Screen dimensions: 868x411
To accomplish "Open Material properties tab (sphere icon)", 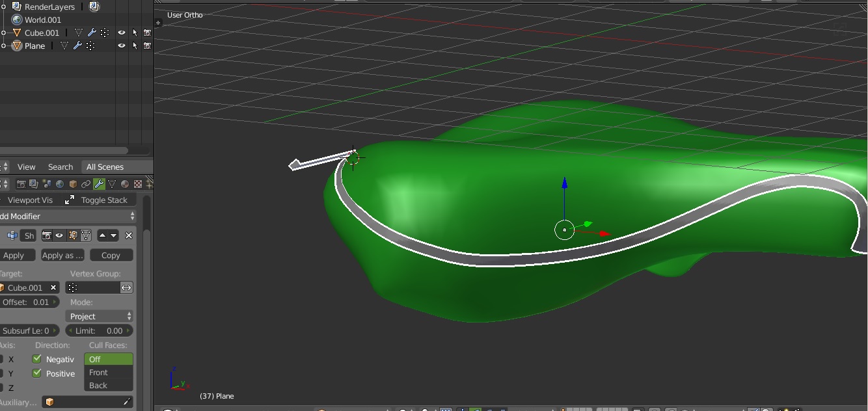I will point(125,184).
